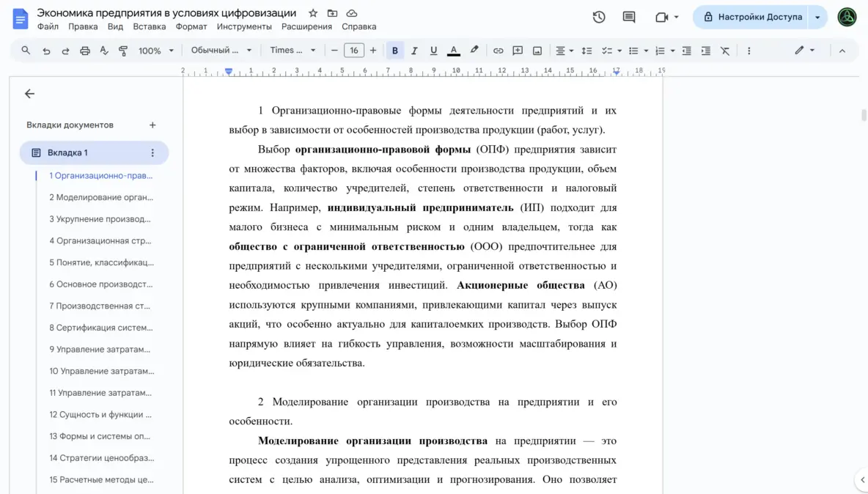Open the zoom 100% dropdown
The image size is (868, 494).
click(156, 51)
